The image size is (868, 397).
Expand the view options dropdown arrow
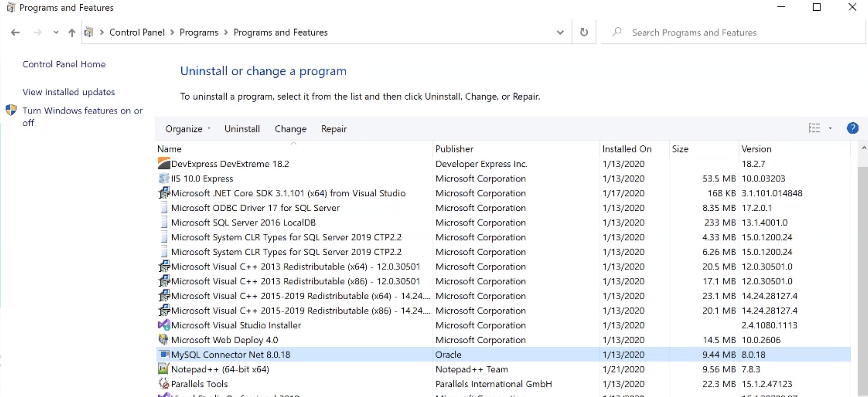[x=830, y=128]
